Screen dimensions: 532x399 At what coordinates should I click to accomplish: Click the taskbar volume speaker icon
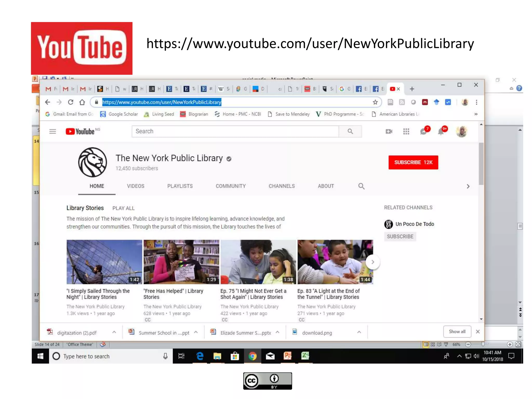(476, 356)
